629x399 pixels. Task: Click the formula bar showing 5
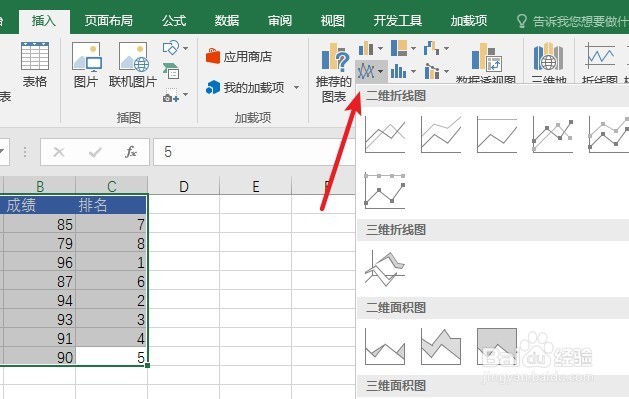click(254, 152)
